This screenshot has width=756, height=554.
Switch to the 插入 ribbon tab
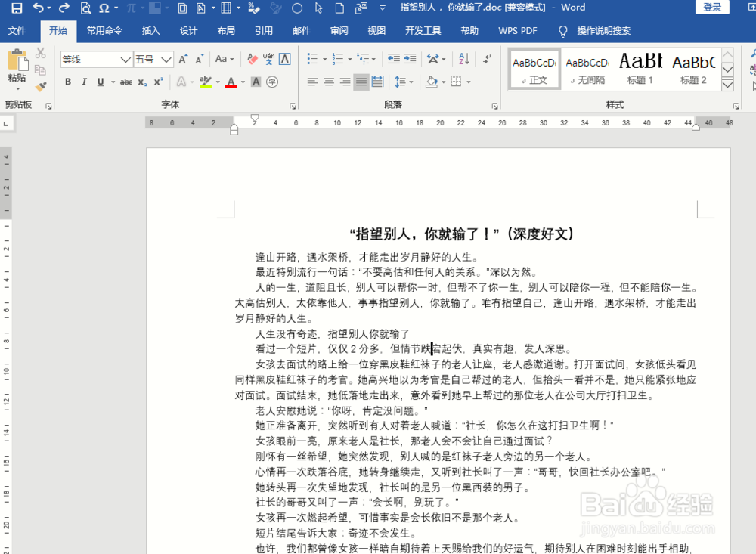coord(150,31)
